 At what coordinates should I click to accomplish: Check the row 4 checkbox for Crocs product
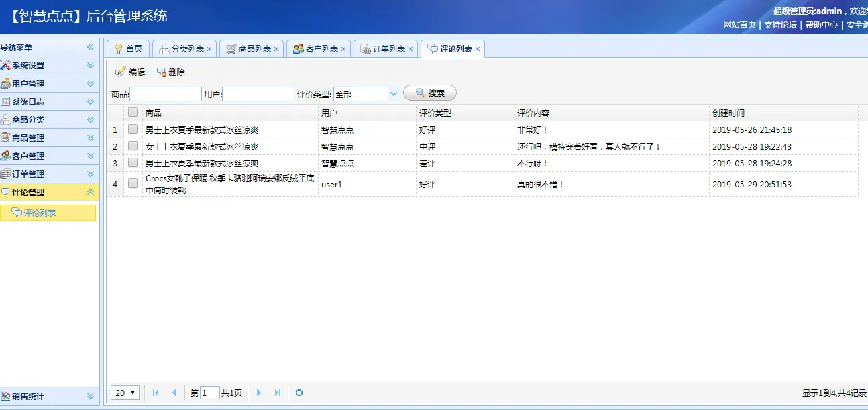(133, 183)
